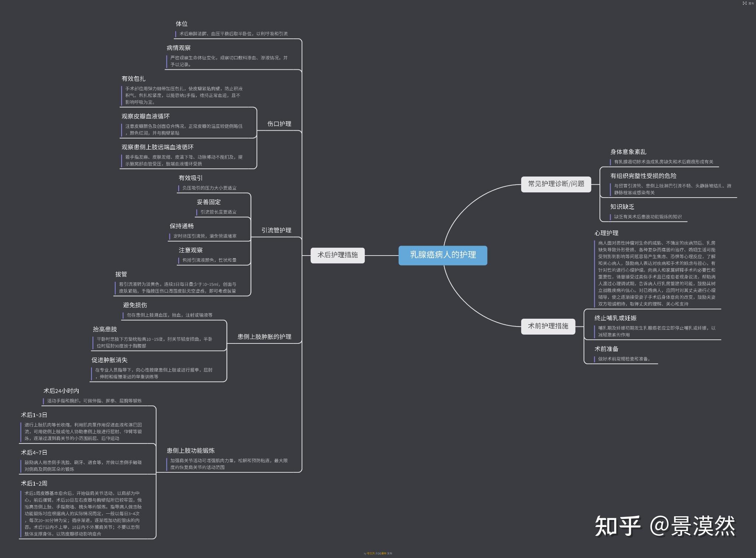Click the 伤口护理 subtopic
The width and height of the screenshot is (756, 558).
pos(279,124)
